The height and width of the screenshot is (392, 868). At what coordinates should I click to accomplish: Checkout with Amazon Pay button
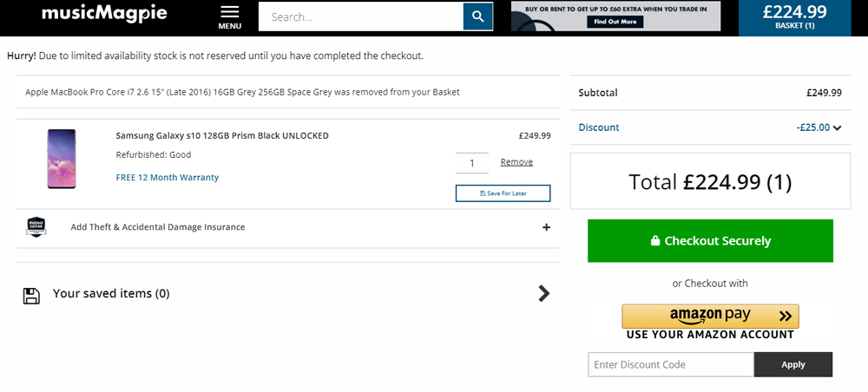pyautogui.click(x=710, y=317)
